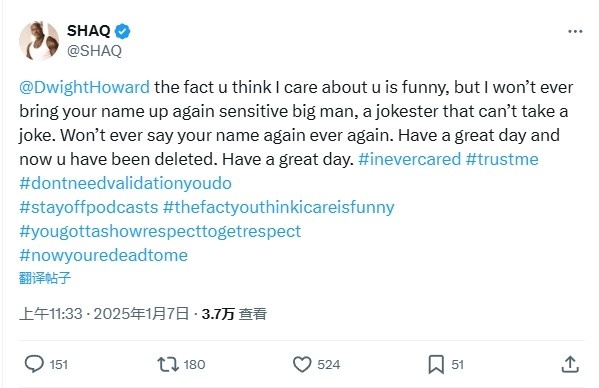599x388 pixels.
Task: Open SHAQ's profile picture
Action: (x=39, y=41)
